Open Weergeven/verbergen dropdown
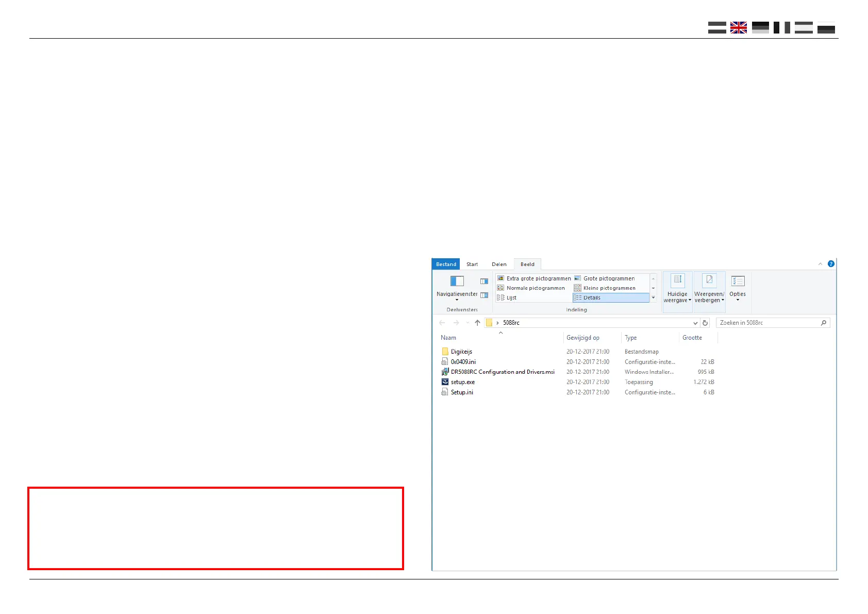 click(709, 292)
